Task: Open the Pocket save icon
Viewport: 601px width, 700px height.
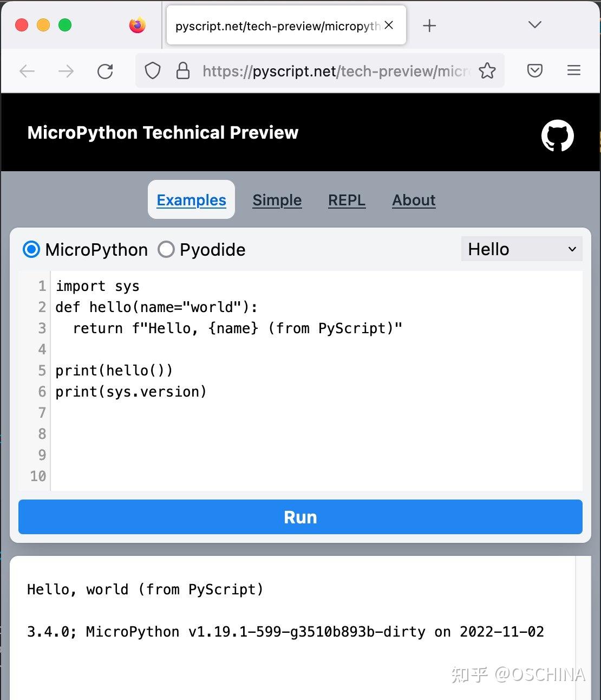Action: click(535, 70)
